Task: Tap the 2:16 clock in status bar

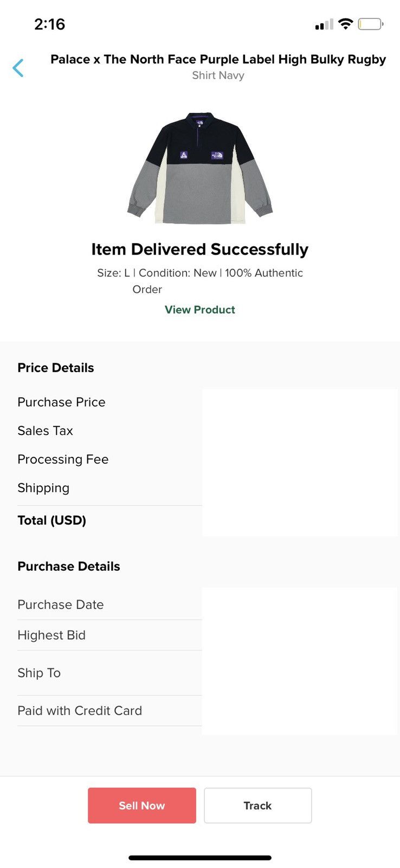Action: click(x=49, y=24)
